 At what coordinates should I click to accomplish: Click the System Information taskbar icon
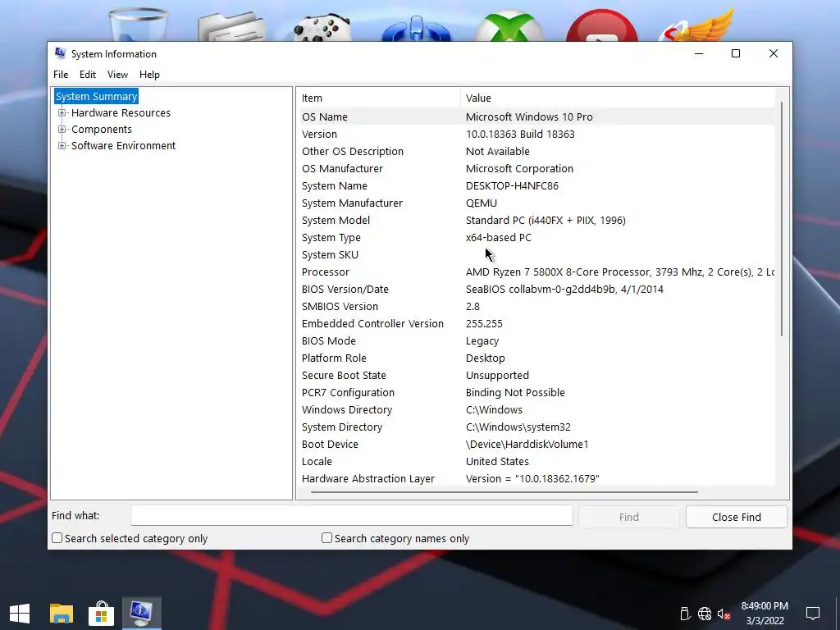pos(141,614)
